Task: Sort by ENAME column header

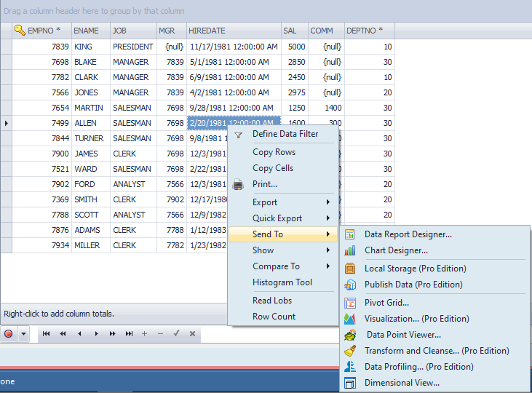Action: pyautogui.click(x=91, y=31)
